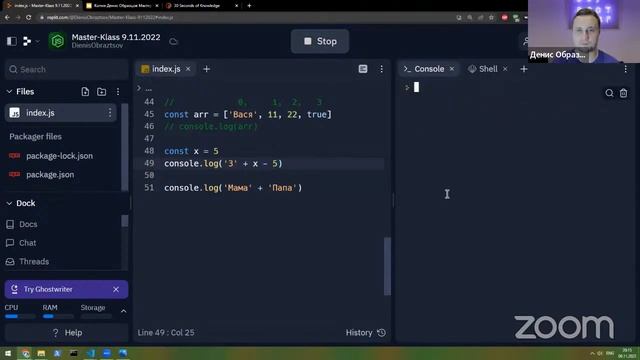Open the Help button
Screen dimensions: 640x360
[67, 333]
